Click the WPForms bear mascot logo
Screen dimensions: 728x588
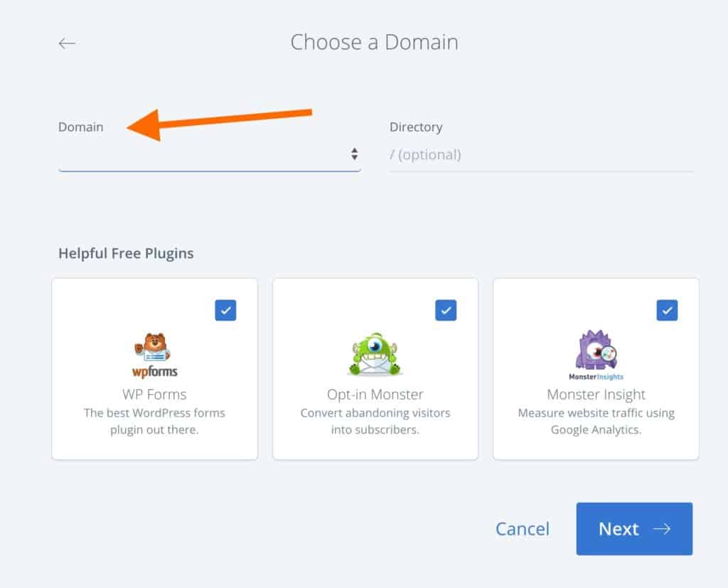(154, 354)
